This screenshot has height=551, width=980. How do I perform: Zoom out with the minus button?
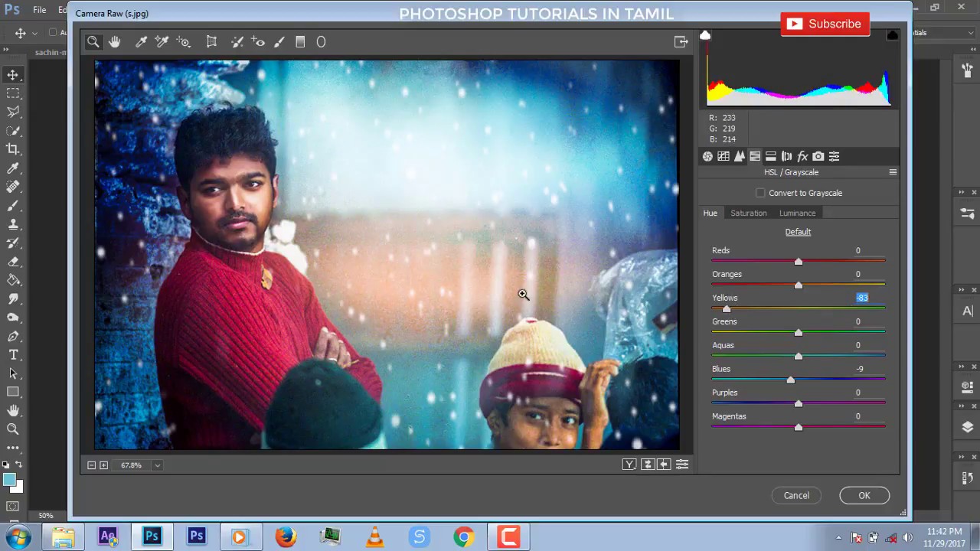(92, 465)
